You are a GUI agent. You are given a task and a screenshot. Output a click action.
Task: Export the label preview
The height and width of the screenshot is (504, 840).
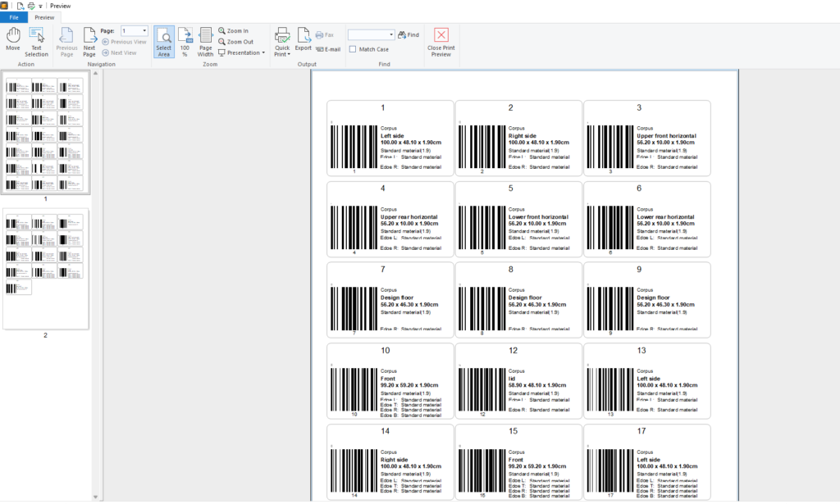tap(304, 39)
